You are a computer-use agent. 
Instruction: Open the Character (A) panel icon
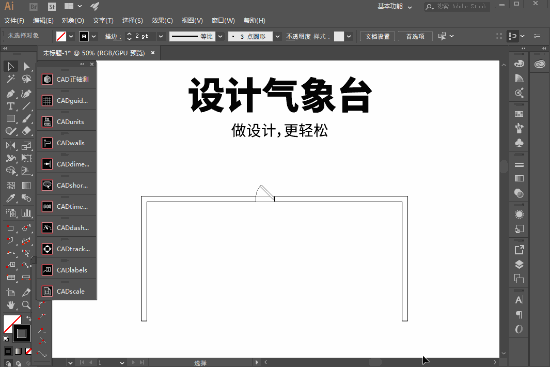pos(519,300)
